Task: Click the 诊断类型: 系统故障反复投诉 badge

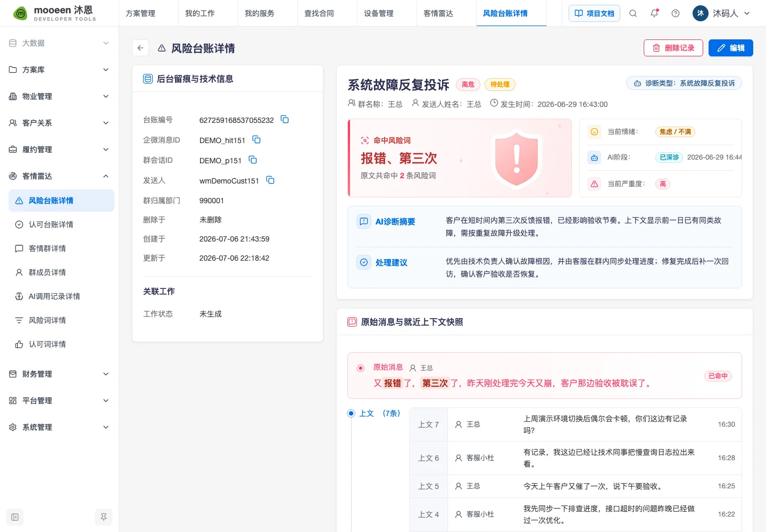Action: (684, 83)
